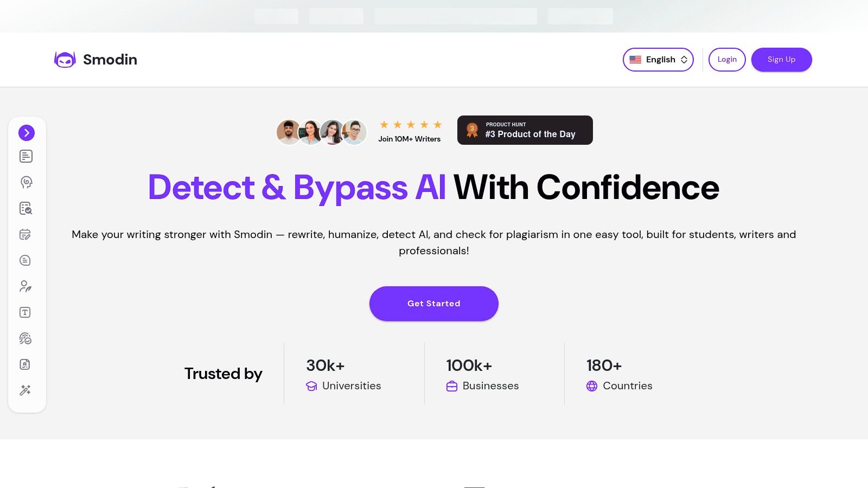868x488 pixels.
Task: Click the group of writer avatars
Action: (321, 132)
